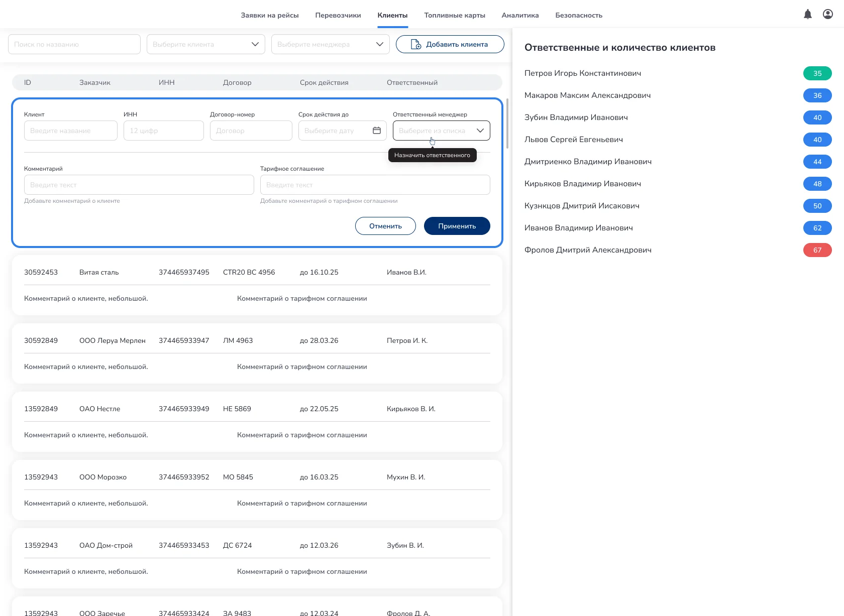844x616 pixels.
Task: Select Петров Игорь Константинович in responsible list
Action: (583, 73)
